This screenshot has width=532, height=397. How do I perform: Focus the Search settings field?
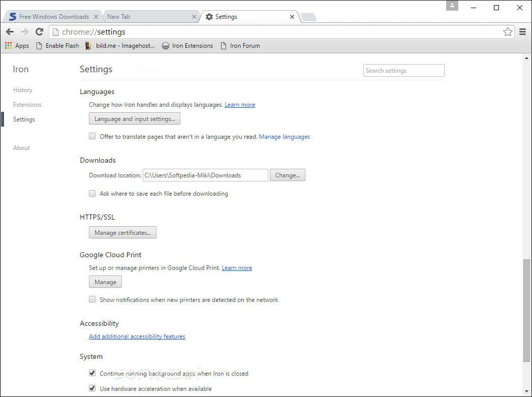[x=404, y=71]
